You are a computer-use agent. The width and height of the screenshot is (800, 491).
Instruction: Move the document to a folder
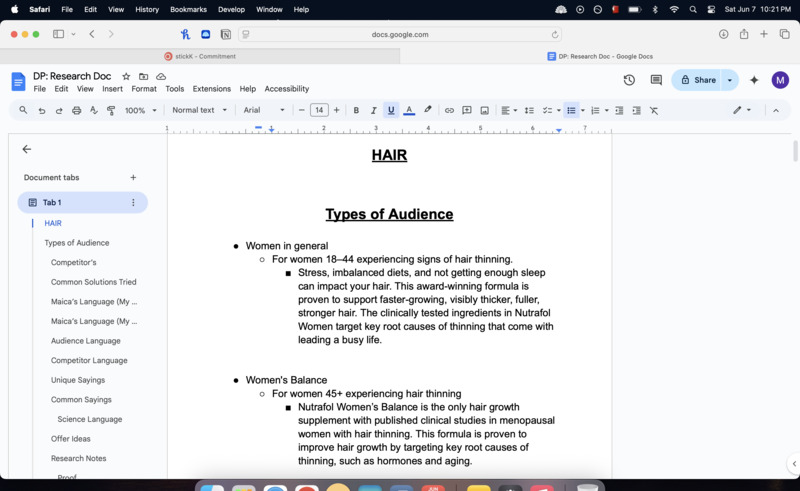143,77
